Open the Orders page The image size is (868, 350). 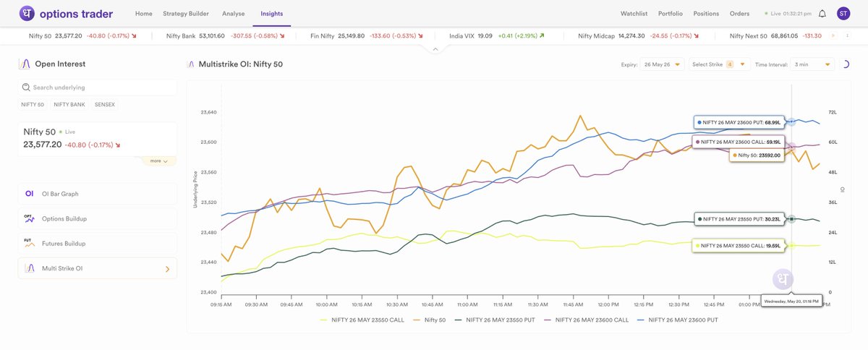coord(740,14)
